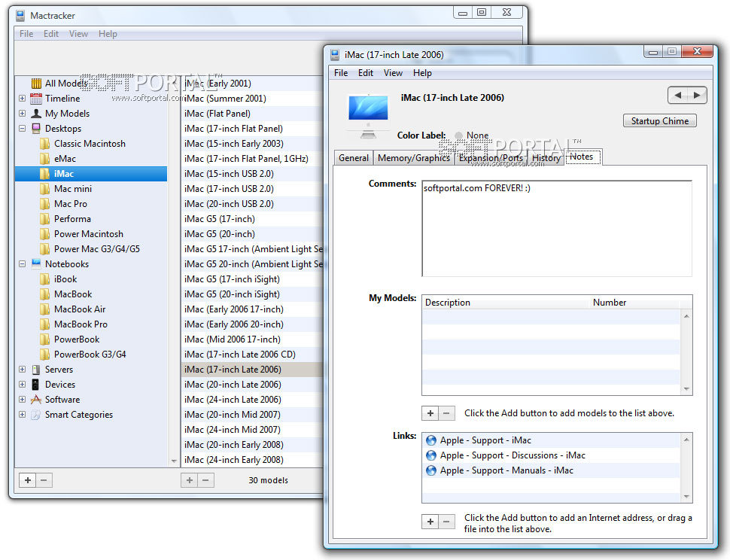The image size is (730, 560).
Task: Click the Devices iPod icon
Action: 36,385
